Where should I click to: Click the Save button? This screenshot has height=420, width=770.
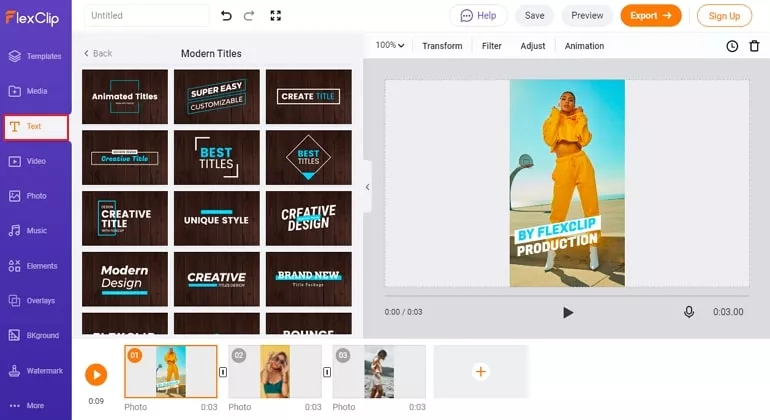[x=534, y=16]
